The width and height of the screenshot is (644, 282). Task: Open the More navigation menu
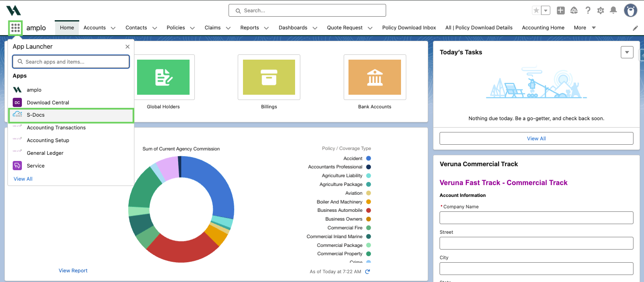(584, 28)
